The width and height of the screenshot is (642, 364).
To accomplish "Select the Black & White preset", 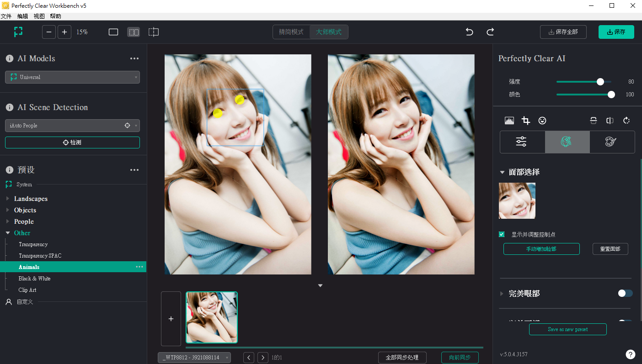I will (x=34, y=279).
